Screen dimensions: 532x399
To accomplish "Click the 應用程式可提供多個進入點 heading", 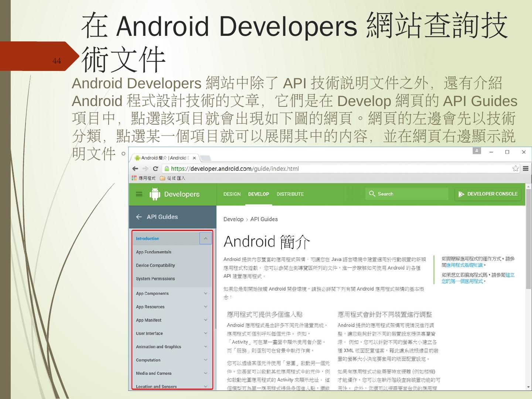I will click(x=265, y=314).
